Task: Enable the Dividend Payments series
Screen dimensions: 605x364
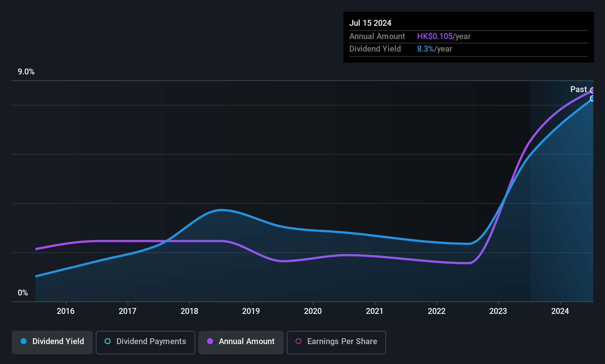Action: coord(145,342)
